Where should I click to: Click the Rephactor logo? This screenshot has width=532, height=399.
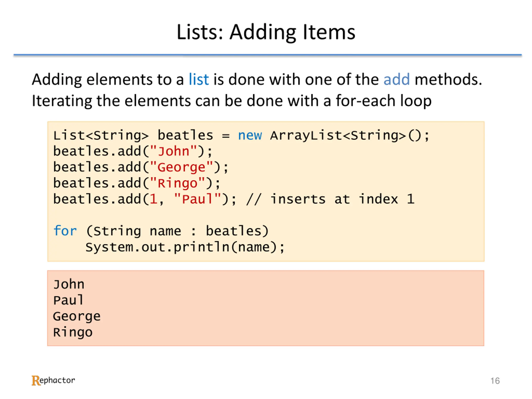coord(53,380)
